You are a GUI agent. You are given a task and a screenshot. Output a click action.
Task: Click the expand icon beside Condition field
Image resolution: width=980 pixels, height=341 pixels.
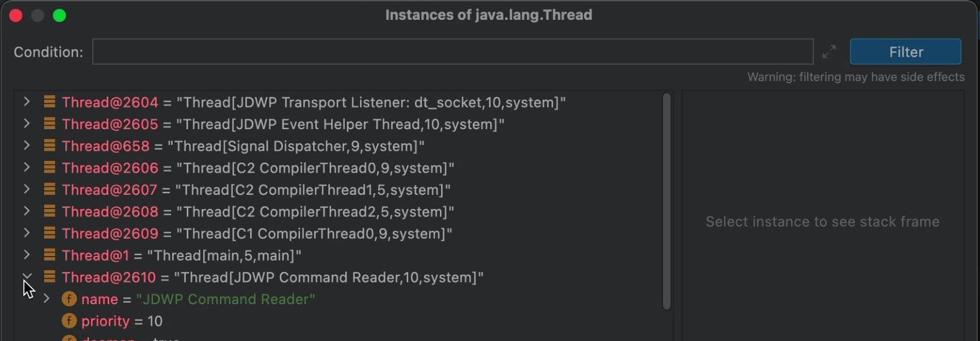click(829, 52)
